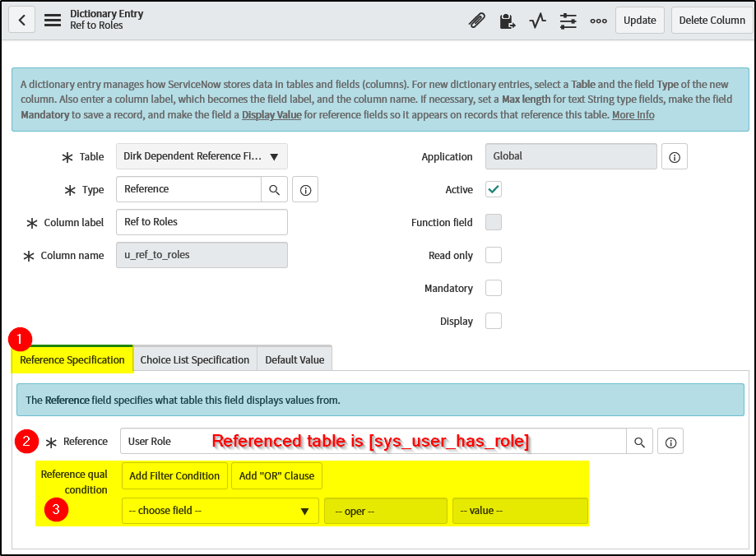Uncheck the Active checkbox

[x=494, y=189]
